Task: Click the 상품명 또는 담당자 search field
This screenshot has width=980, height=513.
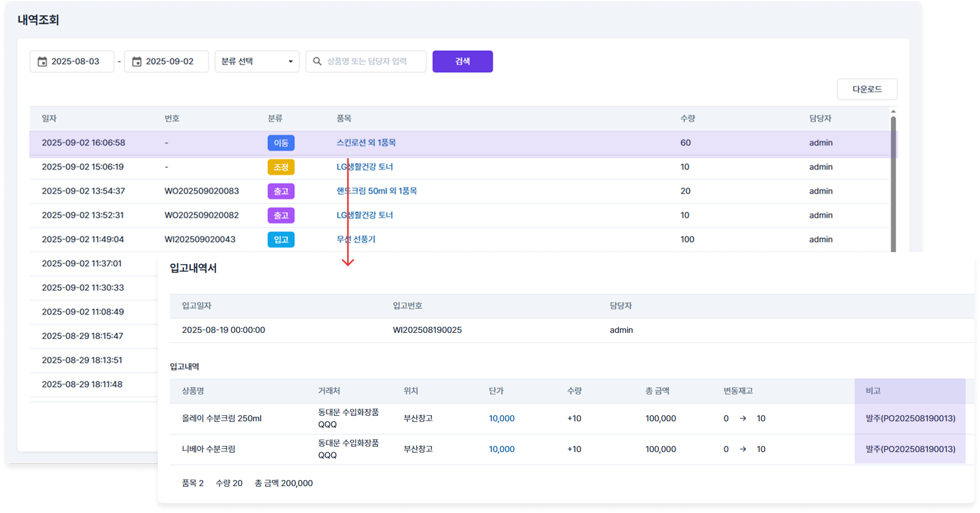Action: tap(371, 62)
